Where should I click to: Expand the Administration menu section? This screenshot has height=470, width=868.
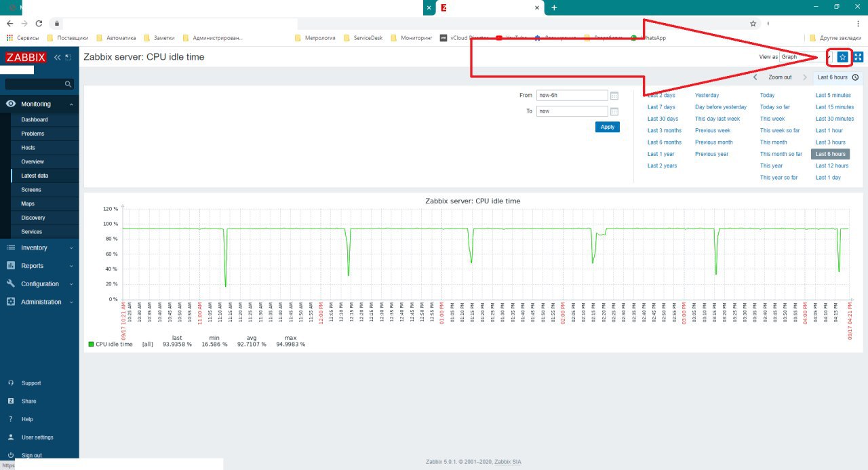pyautogui.click(x=39, y=302)
